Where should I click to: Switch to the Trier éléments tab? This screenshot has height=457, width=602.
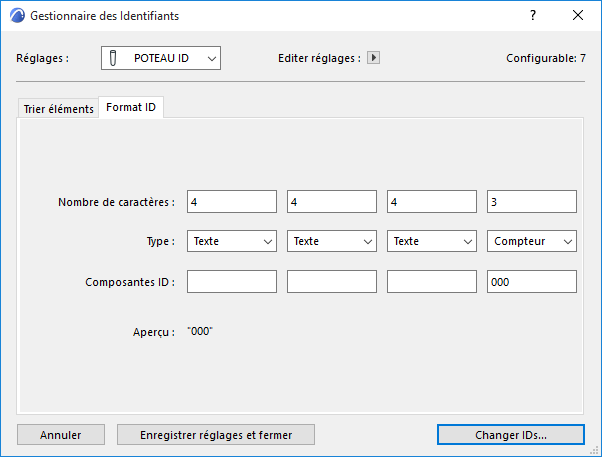pos(58,108)
